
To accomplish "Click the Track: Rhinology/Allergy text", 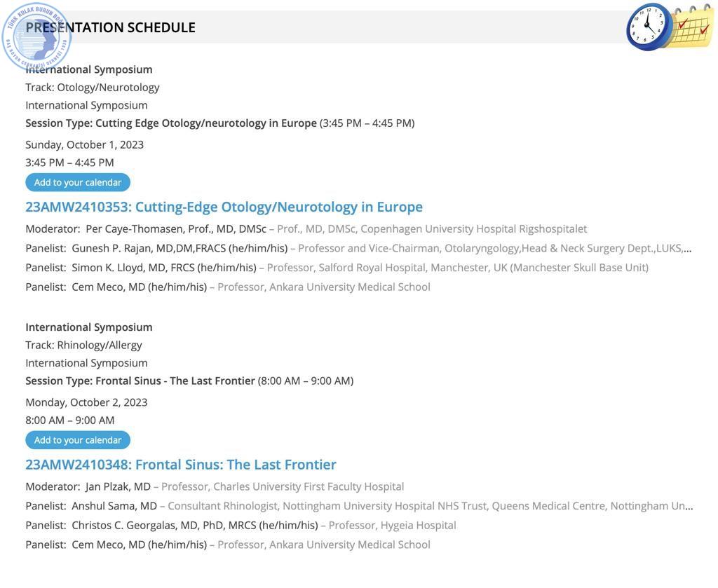I will [x=84, y=345].
